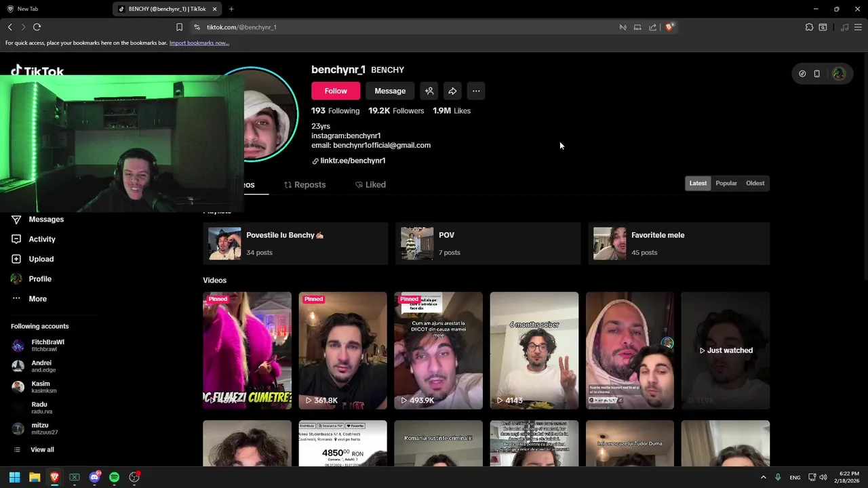Open File Explorer from the taskbar

[x=35, y=477]
